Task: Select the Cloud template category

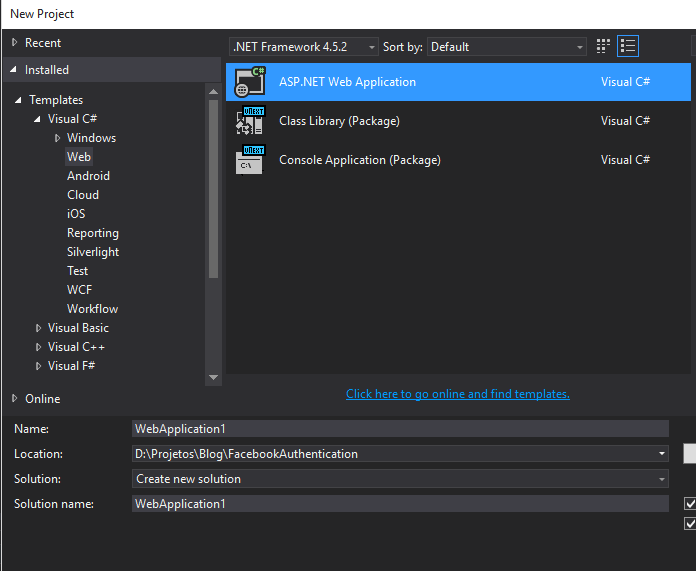Action: (83, 195)
